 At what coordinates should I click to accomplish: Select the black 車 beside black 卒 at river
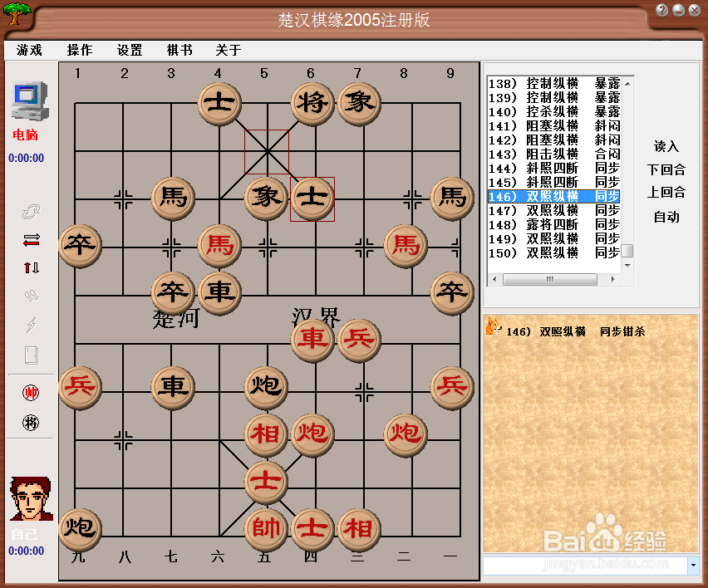(x=219, y=292)
